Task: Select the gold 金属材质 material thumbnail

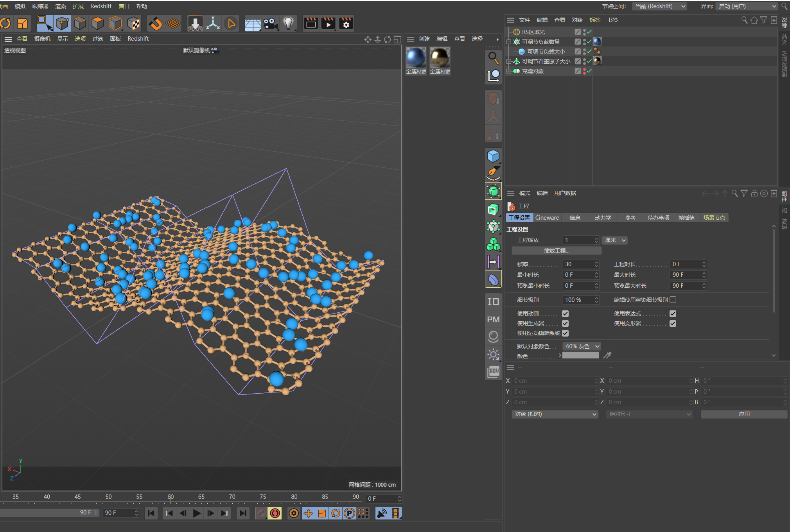Action: pyautogui.click(x=440, y=57)
